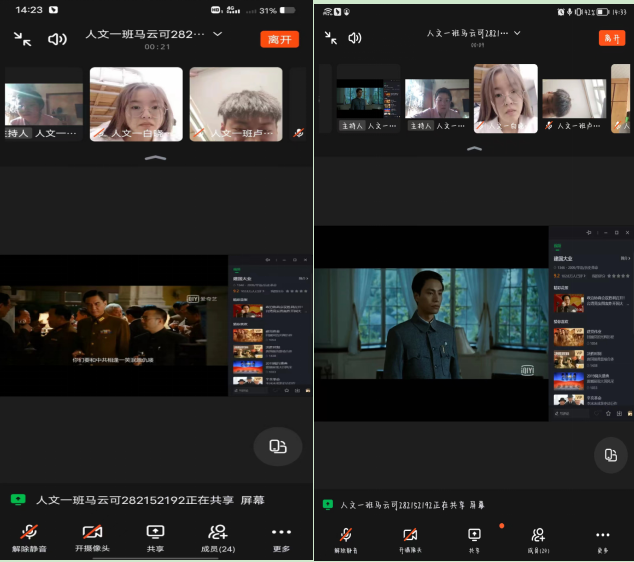
Task: Leave the meeting via orange button, right phone
Action: click(x=612, y=38)
